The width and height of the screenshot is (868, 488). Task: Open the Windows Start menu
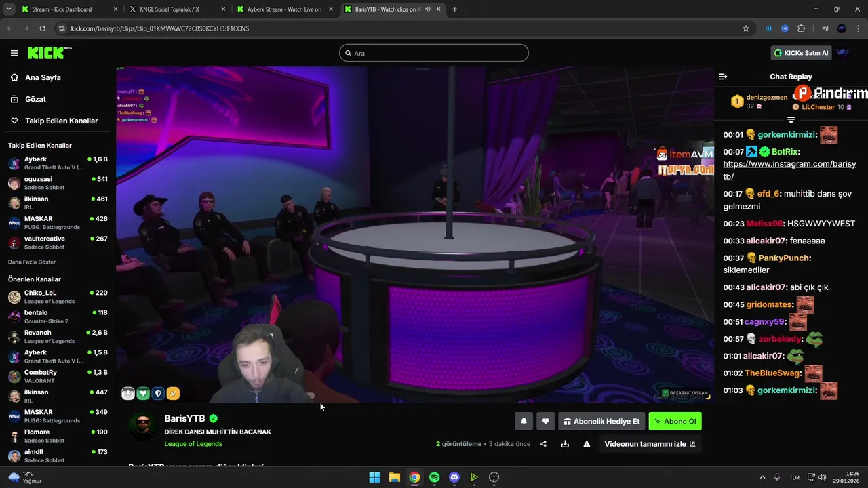tap(374, 477)
